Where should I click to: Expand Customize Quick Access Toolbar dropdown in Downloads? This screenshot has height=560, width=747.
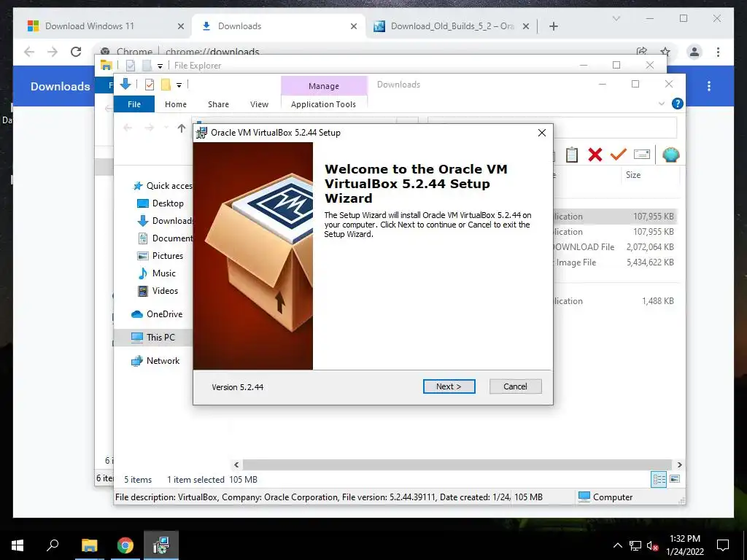[179, 85]
